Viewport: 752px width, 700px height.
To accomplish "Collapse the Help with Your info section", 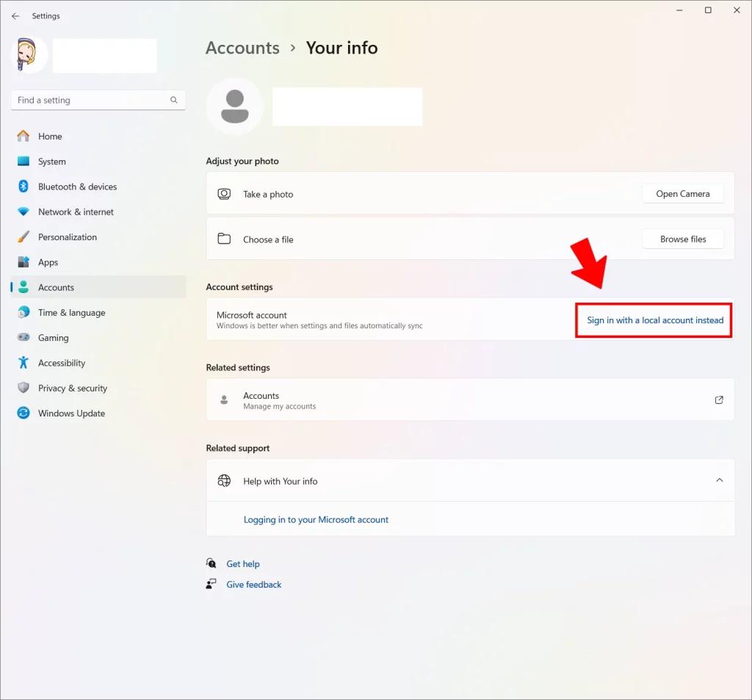I will [x=720, y=480].
